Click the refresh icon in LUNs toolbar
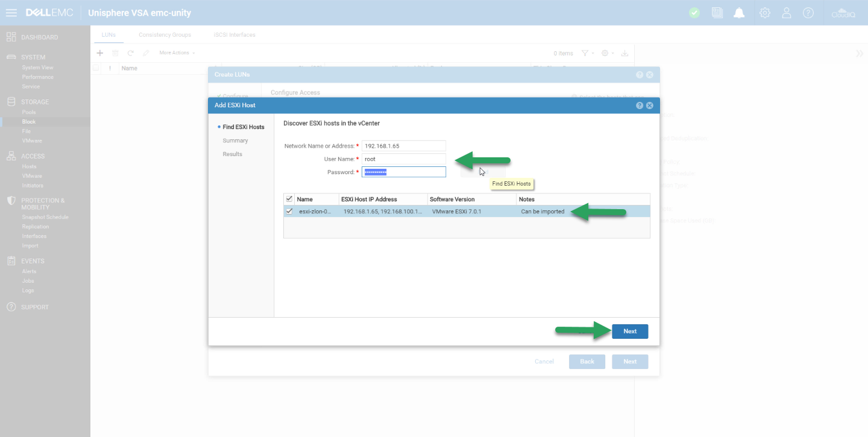This screenshot has width=868, height=437. click(x=130, y=53)
